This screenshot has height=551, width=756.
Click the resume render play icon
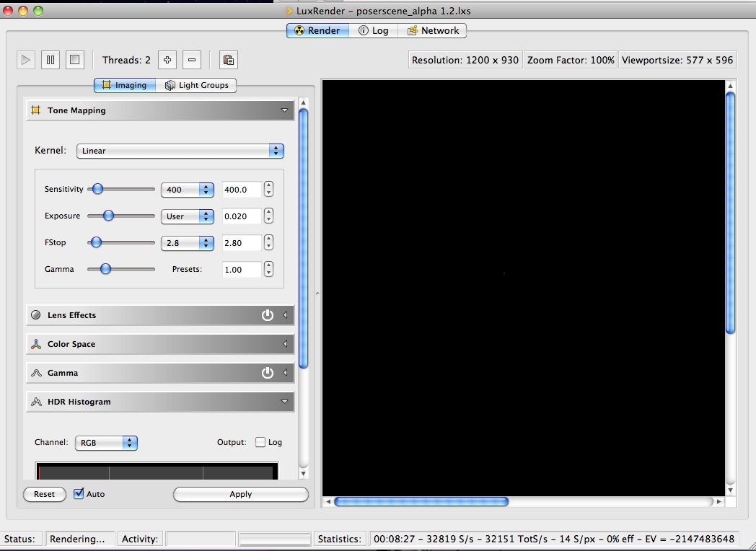coord(26,60)
